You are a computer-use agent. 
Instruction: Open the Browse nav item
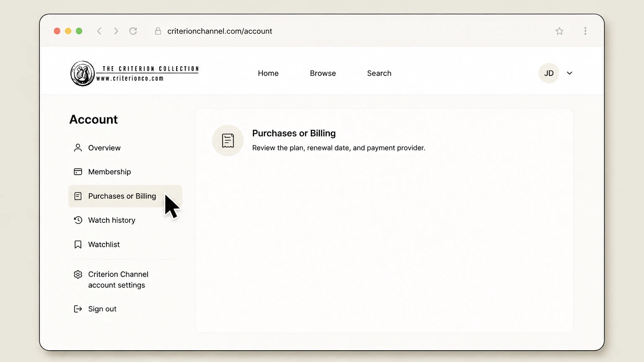click(323, 73)
